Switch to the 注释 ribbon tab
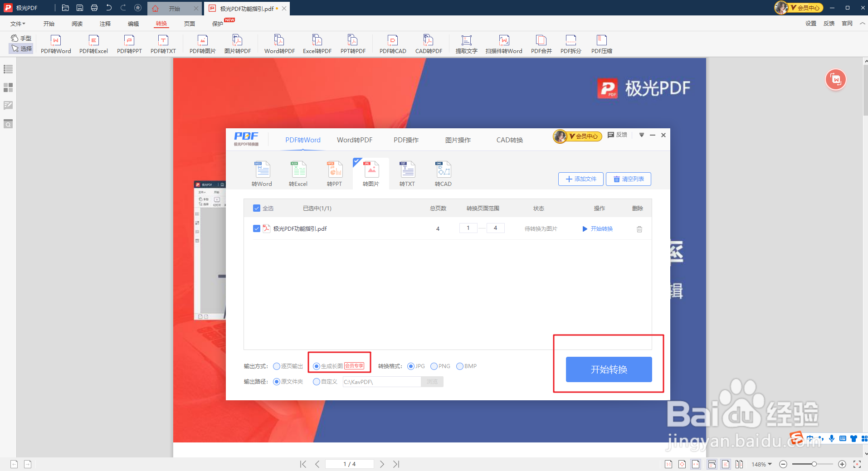The width and height of the screenshot is (868, 471). click(x=105, y=24)
